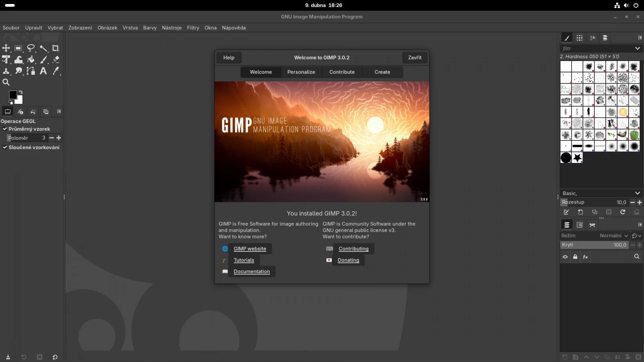Adjust the Rozestup spacing slider

(594, 202)
